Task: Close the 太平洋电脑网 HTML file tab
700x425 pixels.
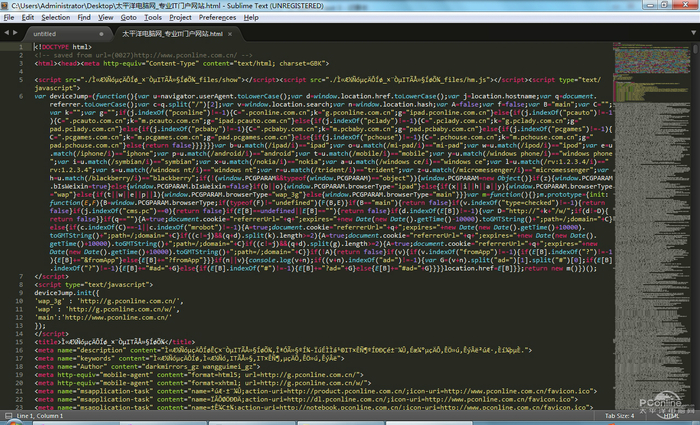Action: click(x=229, y=33)
